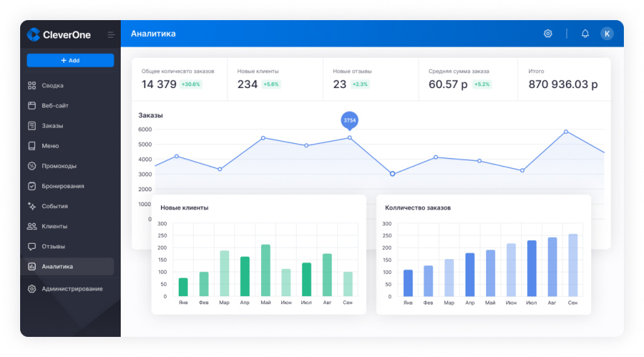Click the Май bar in Новые клиенты chart

pyautogui.click(x=265, y=270)
